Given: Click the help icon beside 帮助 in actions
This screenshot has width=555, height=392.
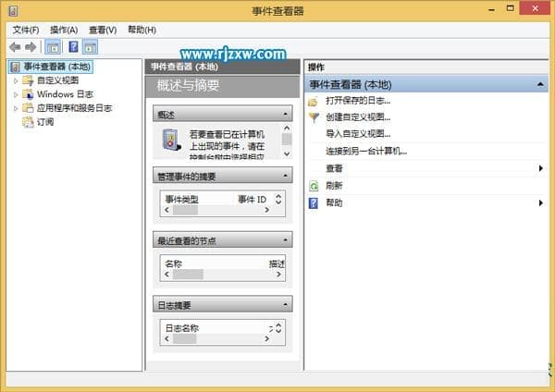Looking at the screenshot, I should coord(314,203).
